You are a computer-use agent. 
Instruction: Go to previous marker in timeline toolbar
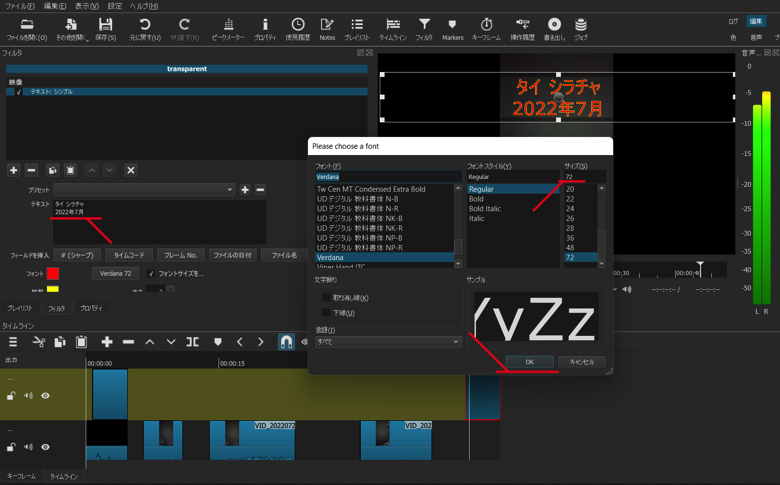point(240,342)
